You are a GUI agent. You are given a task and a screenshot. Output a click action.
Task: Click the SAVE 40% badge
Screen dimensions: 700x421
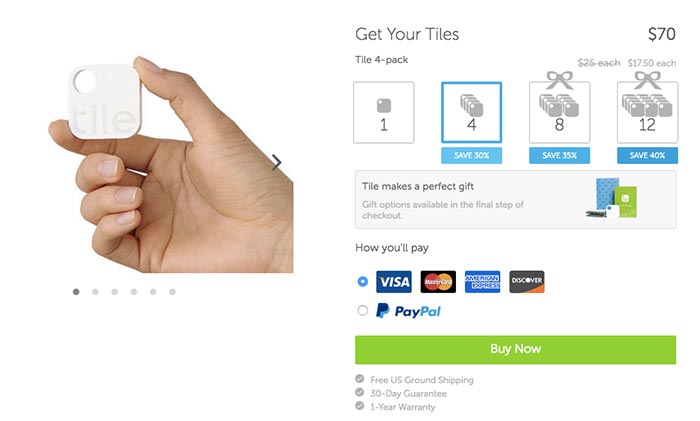pos(647,155)
